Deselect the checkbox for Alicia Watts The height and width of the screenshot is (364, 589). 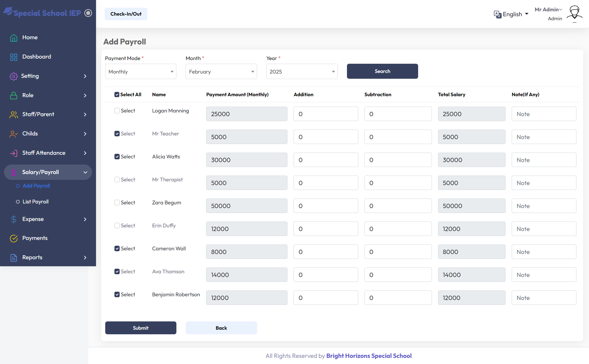[117, 157]
